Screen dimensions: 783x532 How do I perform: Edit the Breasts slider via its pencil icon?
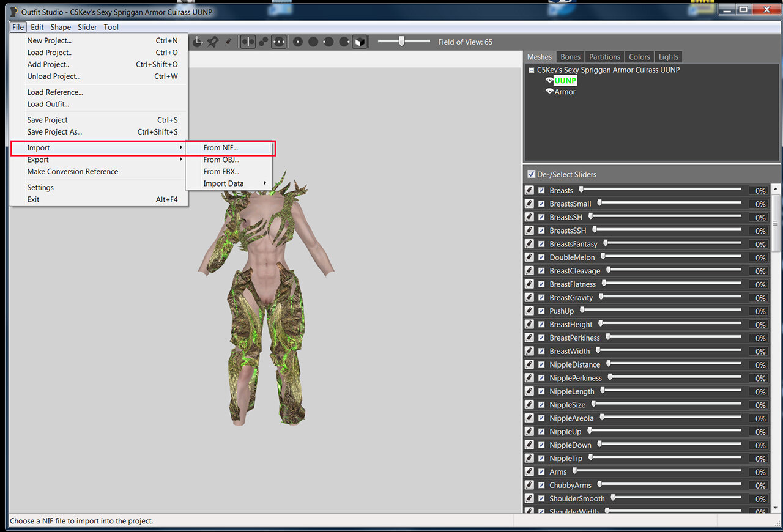[530, 190]
